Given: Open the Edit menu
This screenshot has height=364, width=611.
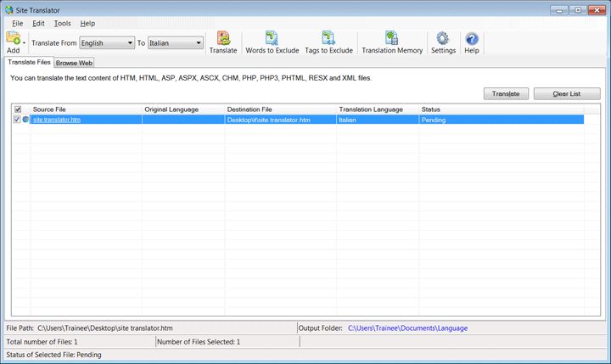Looking at the screenshot, I should [38, 24].
